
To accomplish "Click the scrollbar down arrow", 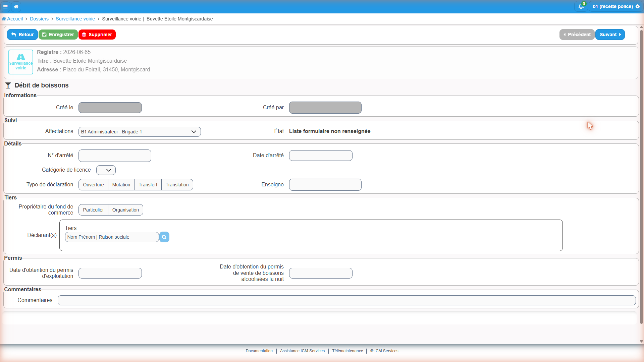I will (641, 342).
